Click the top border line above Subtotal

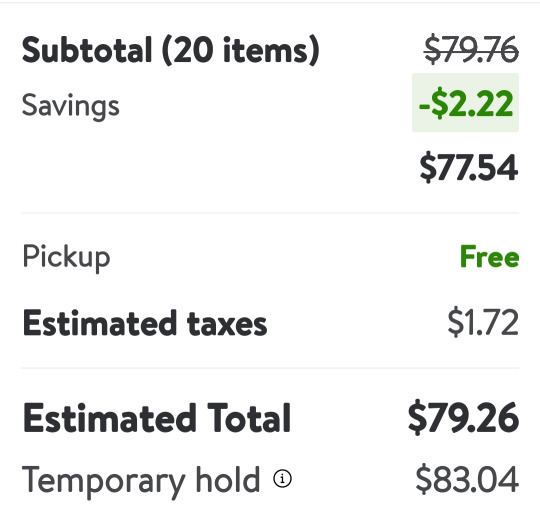coord(270,2)
